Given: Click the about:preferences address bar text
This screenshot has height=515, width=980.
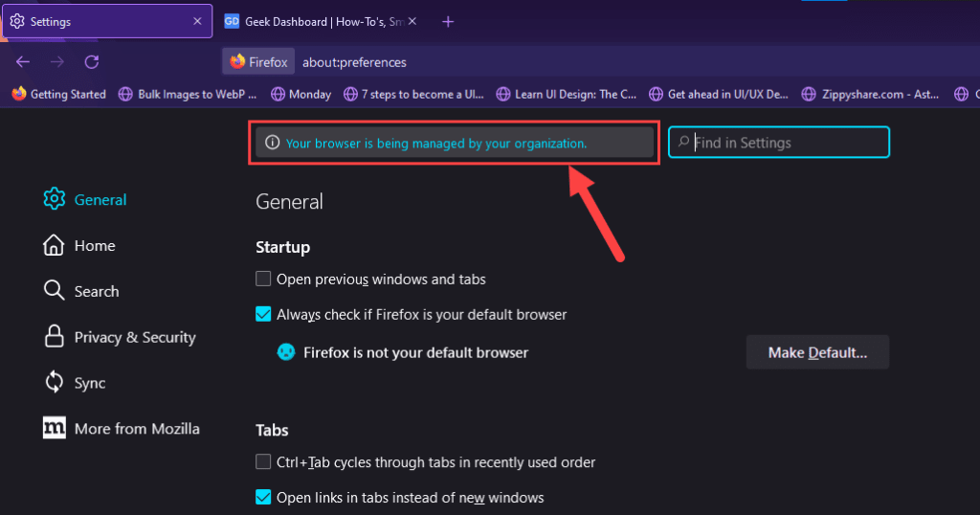Looking at the screenshot, I should click(x=354, y=62).
